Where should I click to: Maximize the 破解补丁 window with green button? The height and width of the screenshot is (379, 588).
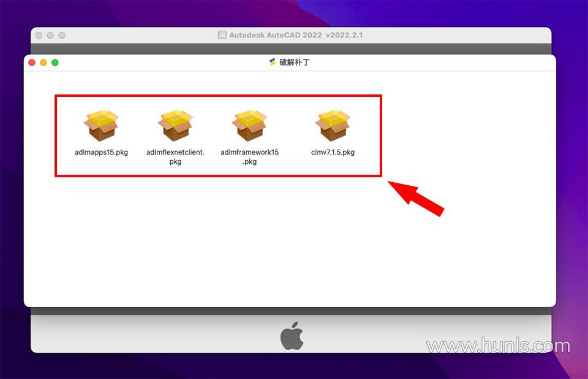click(55, 63)
